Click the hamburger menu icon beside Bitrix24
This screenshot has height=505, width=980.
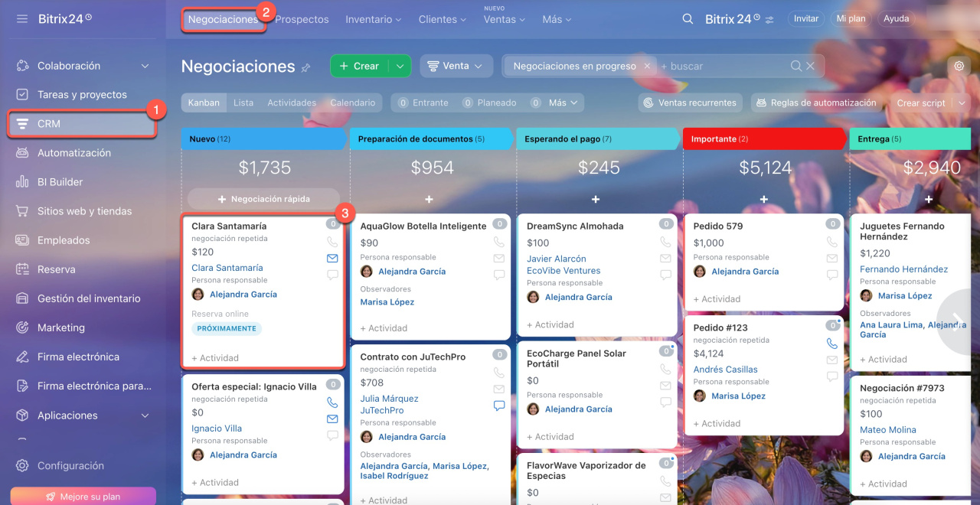coord(22,18)
